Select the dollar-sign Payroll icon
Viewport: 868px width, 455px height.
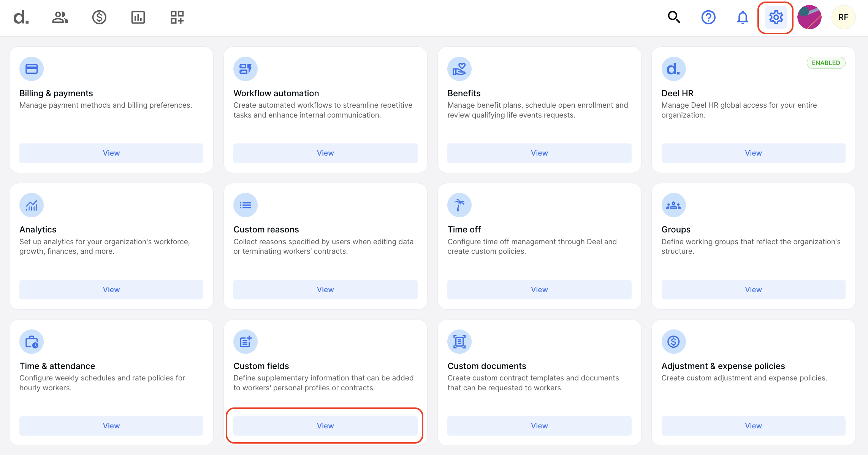99,17
